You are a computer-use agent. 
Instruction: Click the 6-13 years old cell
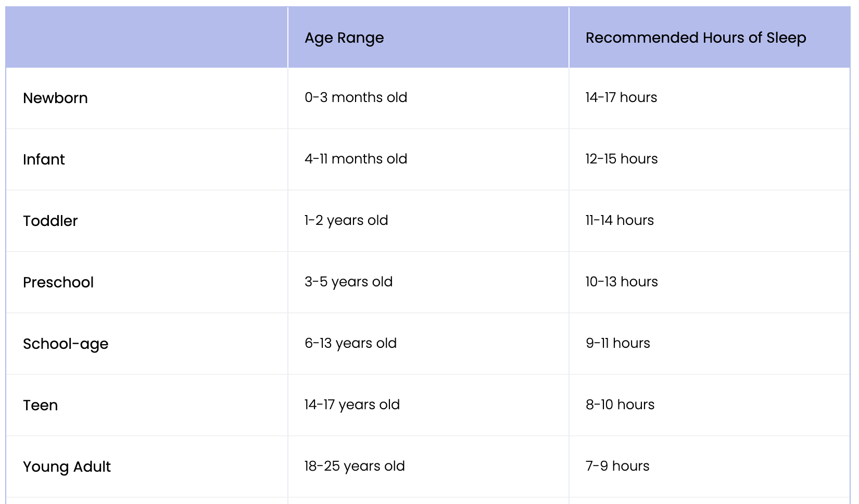[350, 344]
